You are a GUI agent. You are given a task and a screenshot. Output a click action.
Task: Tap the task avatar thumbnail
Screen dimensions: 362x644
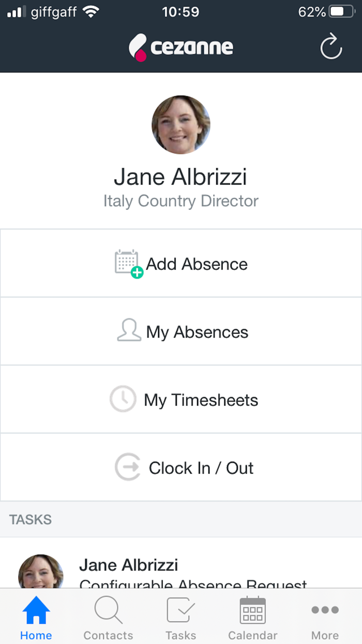41,572
